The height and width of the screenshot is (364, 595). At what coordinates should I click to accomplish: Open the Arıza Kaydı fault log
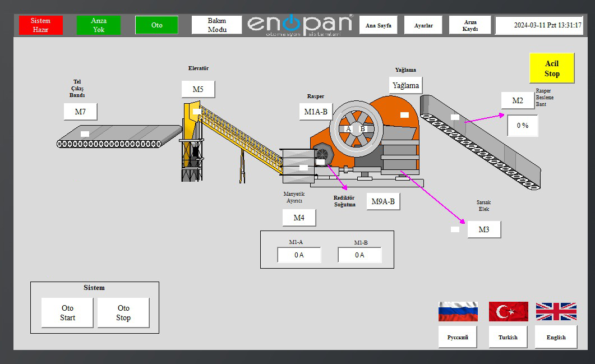[470, 25]
